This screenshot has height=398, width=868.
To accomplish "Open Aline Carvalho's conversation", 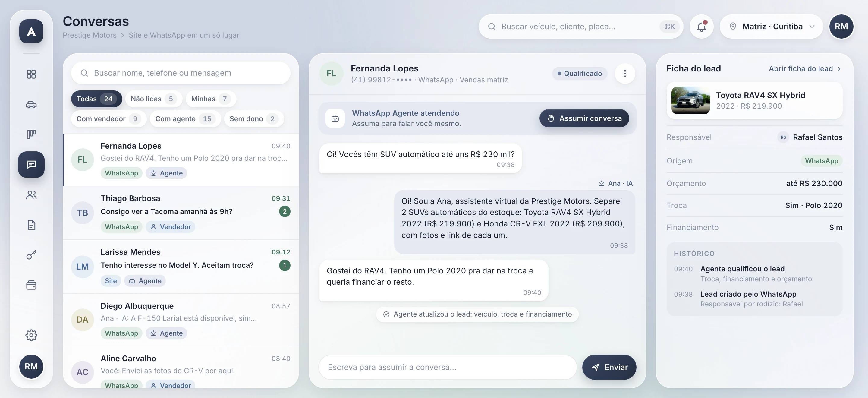I will coord(181,368).
